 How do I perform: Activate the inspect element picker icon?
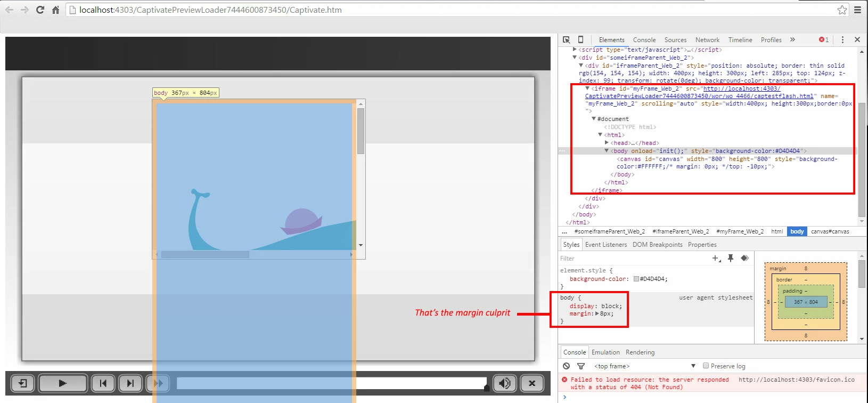point(567,40)
